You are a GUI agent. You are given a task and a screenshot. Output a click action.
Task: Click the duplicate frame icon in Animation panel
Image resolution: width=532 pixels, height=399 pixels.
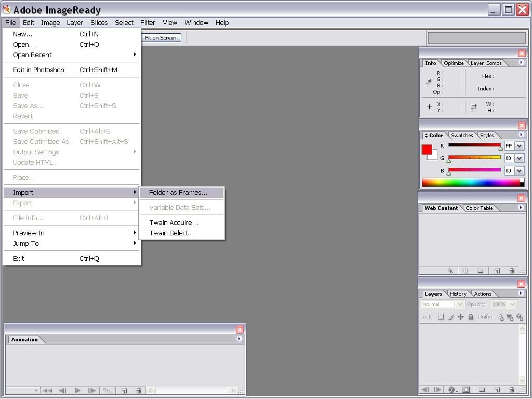click(124, 391)
